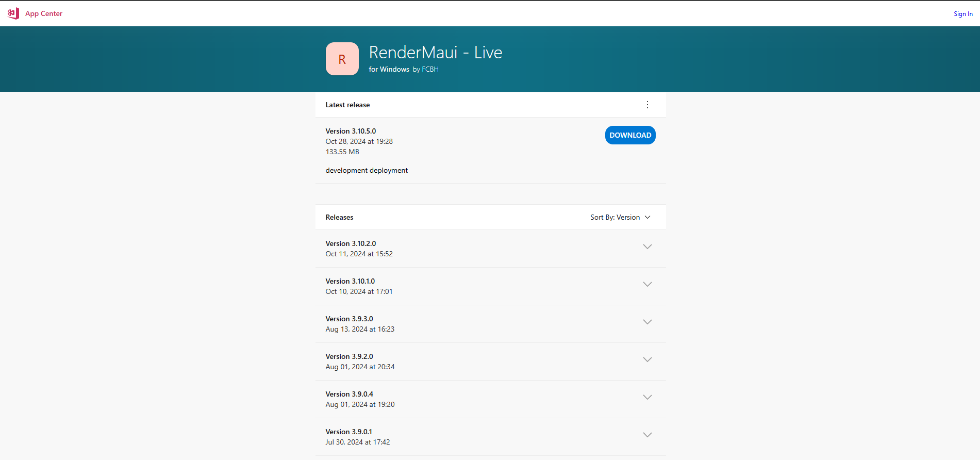Click the Version 3.9.3.0 label
The width and height of the screenshot is (980, 460).
pyautogui.click(x=349, y=319)
